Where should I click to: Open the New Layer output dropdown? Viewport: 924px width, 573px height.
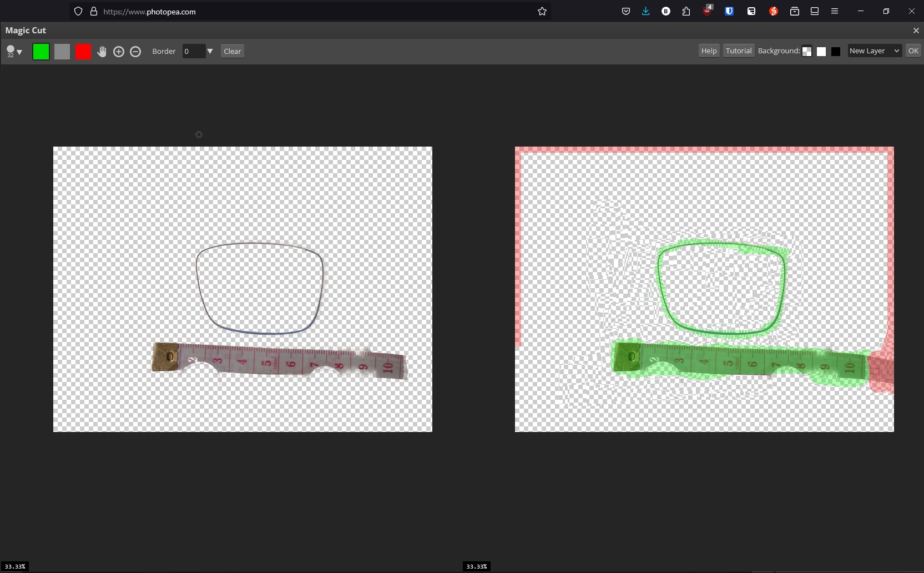click(874, 51)
